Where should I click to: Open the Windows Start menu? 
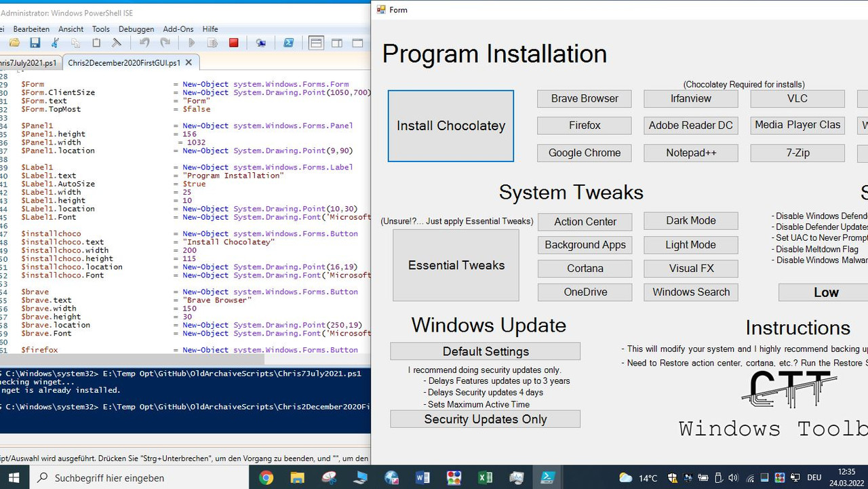pyautogui.click(x=14, y=477)
